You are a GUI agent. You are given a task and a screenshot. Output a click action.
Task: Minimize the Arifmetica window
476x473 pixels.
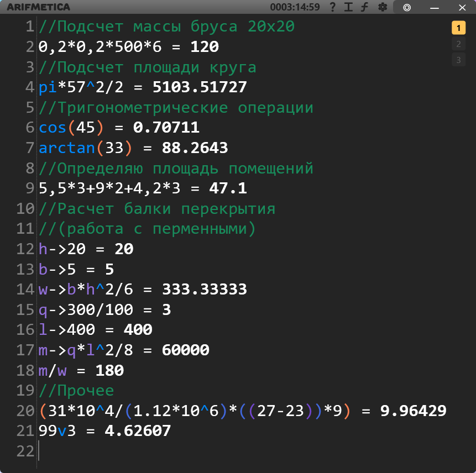click(435, 8)
